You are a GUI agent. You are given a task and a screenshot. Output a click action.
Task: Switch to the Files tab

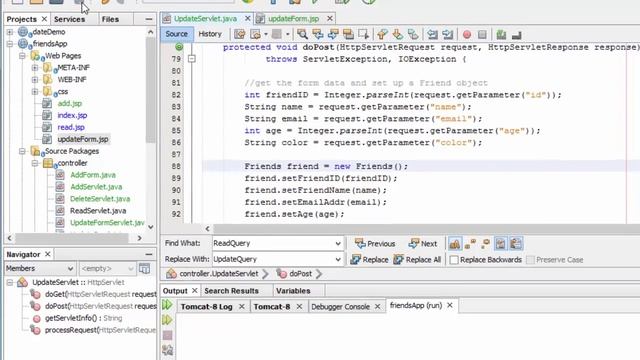pos(110,19)
